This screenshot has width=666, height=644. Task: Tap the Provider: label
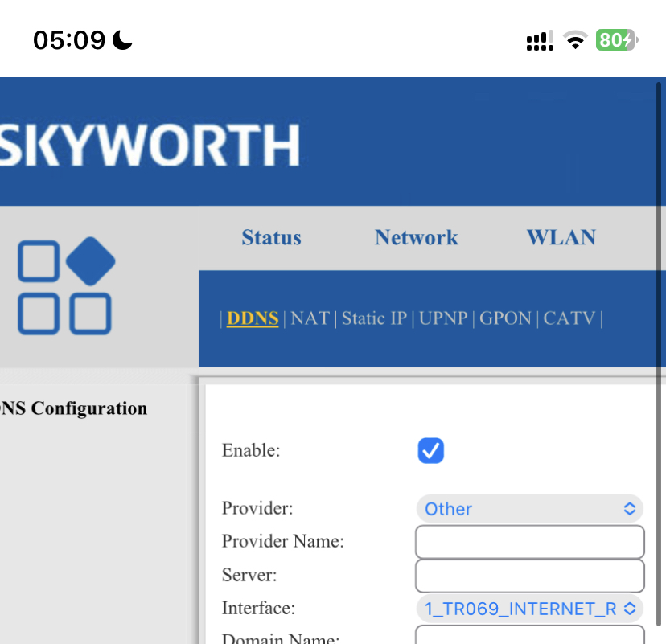(257, 508)
